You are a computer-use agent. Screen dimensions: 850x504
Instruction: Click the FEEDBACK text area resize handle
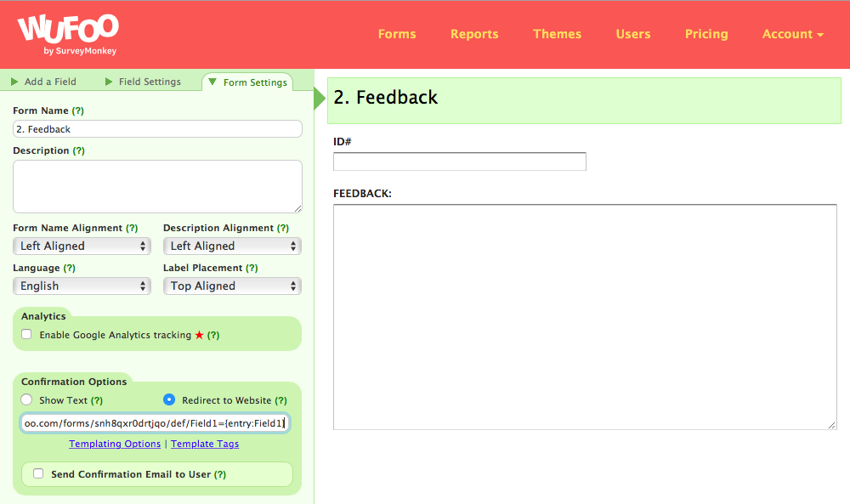[832, 426]
